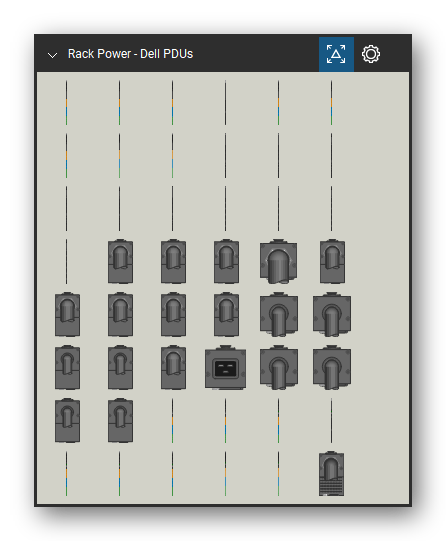Image resolution: width=446 pixels, height=541 pixels.
Task: Choose the second plug thumbnail in the seventh row
Action: (120, 421)
